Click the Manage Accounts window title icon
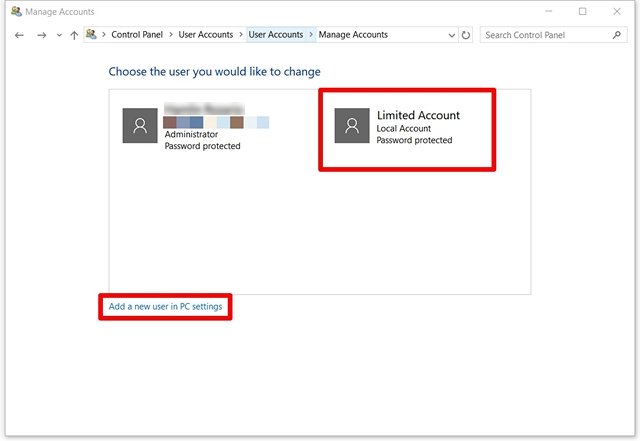This screenshot has width=640, height=441. pyautogui.click(x=15, y=11)
